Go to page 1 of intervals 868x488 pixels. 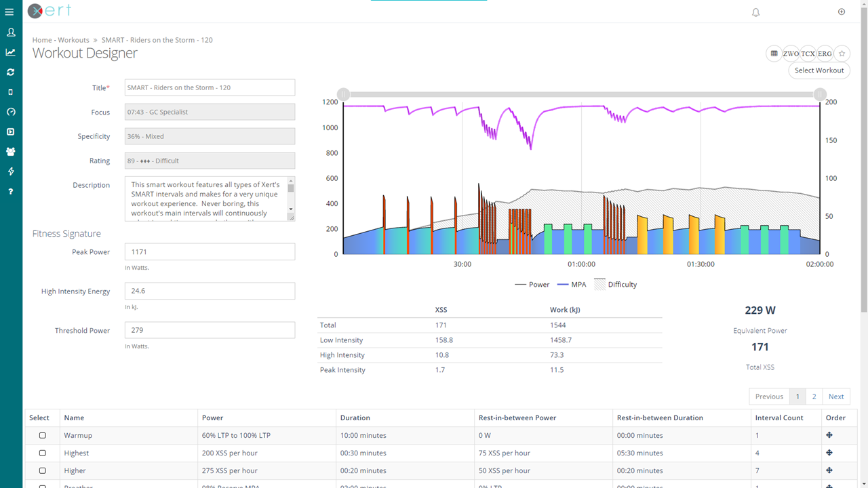click(797, 396)
